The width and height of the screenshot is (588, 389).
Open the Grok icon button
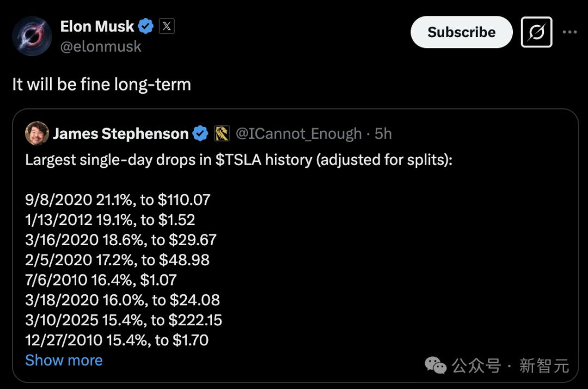click(x=536, y=33)
